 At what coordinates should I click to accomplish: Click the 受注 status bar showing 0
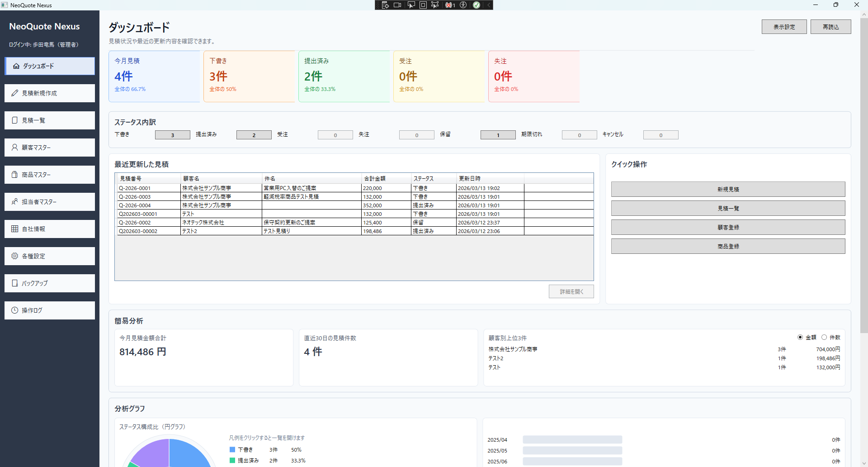point(335,135)
